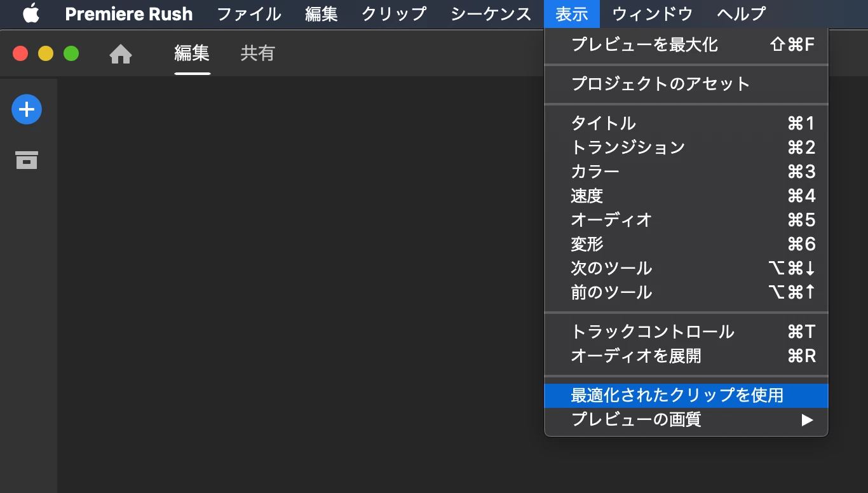
Task: Choose 次のツール menu item
Action: coord(686,268)
